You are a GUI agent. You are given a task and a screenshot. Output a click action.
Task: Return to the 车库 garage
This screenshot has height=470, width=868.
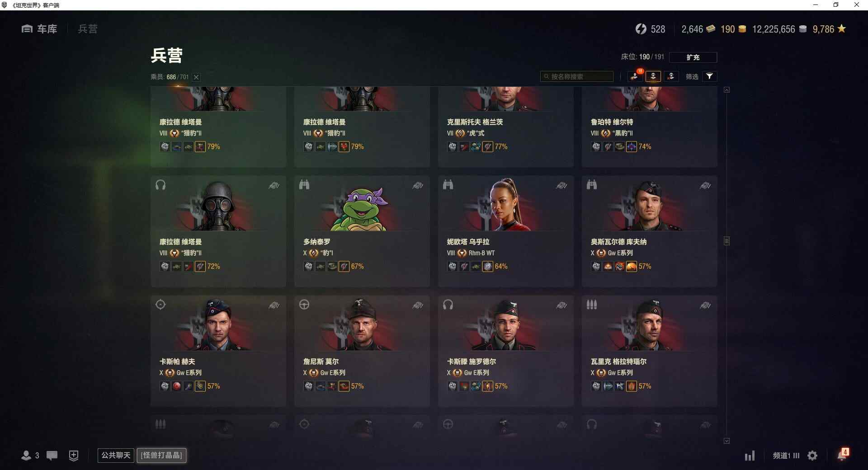point(39,29)
